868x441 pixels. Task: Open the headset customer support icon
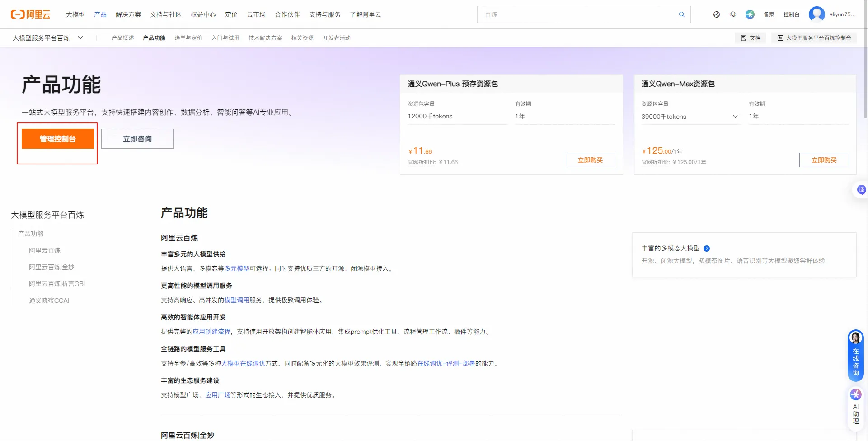tap(733, 14)
